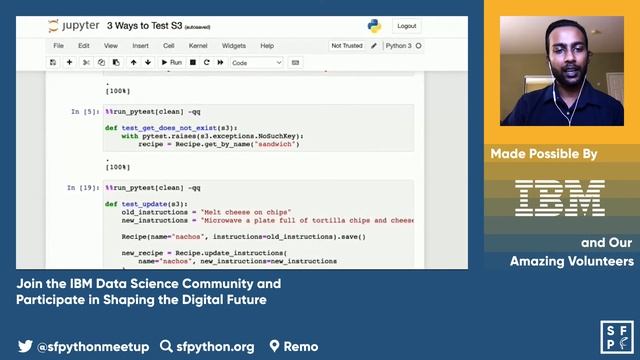Open the cell type Code dropdown
The image size is (640, 360).
(x=256, y=63)
